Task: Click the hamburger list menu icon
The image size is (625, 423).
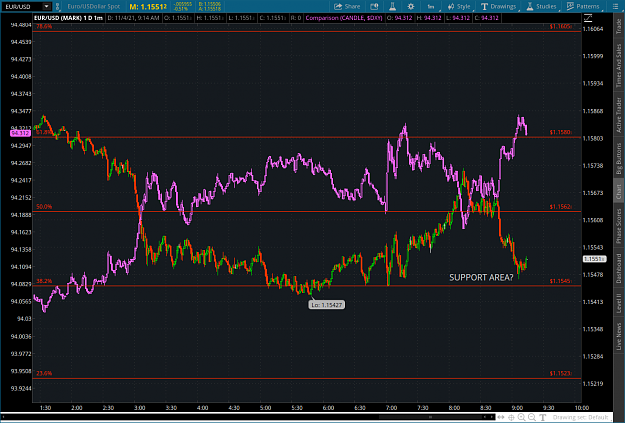Action: pyautogui.click(x=615, y=6)
